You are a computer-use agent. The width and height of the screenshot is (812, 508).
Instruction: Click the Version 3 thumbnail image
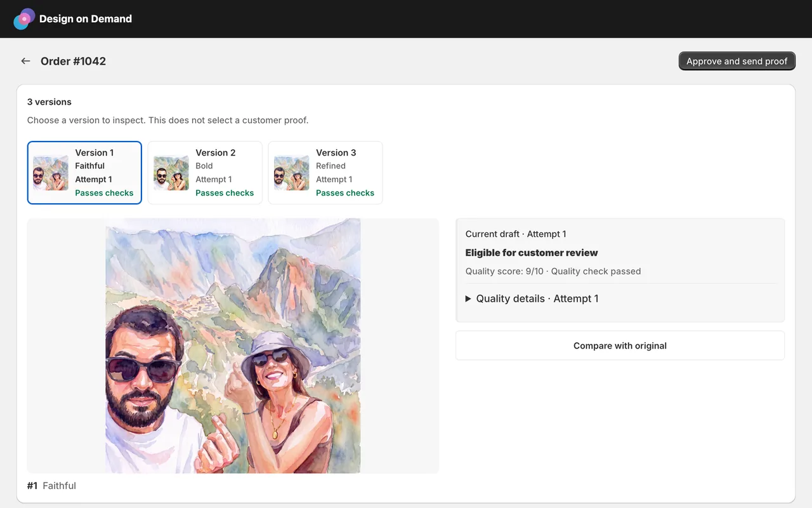pos(292,173)
